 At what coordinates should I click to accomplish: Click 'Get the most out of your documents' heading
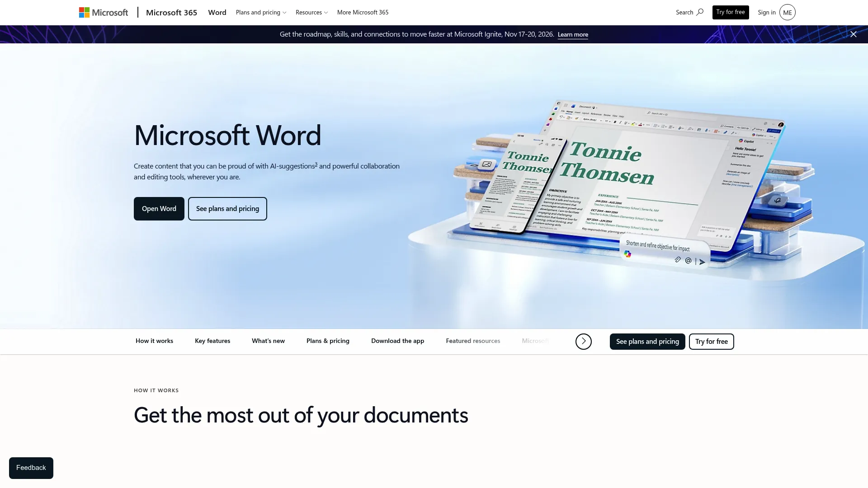pos(301,415)
